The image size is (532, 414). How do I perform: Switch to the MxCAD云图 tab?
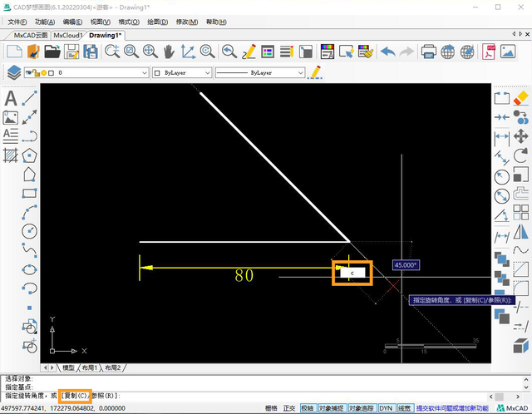click(30, 35)
